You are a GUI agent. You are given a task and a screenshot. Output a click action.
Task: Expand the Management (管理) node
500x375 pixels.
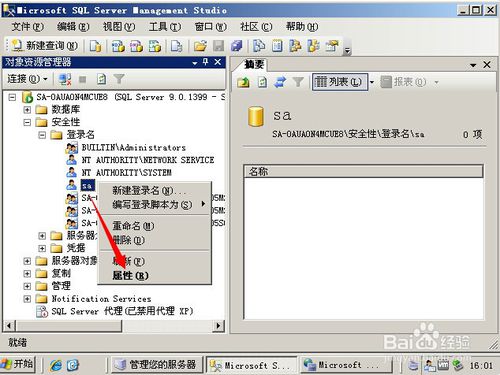pos(27,286)
